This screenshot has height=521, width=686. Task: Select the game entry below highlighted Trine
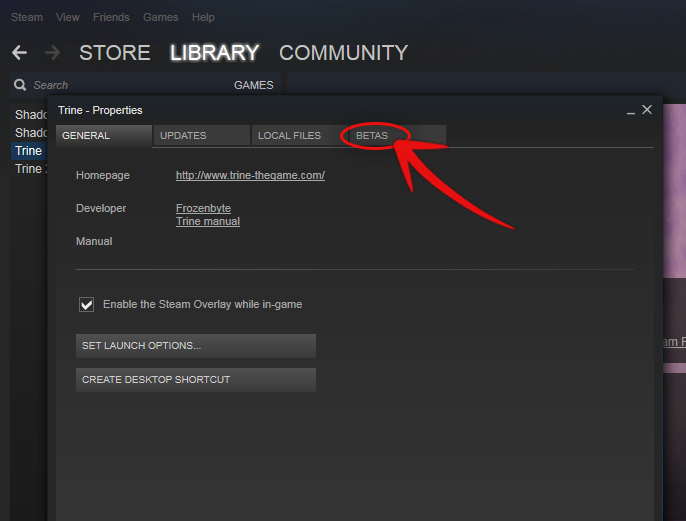pos(31,169)
